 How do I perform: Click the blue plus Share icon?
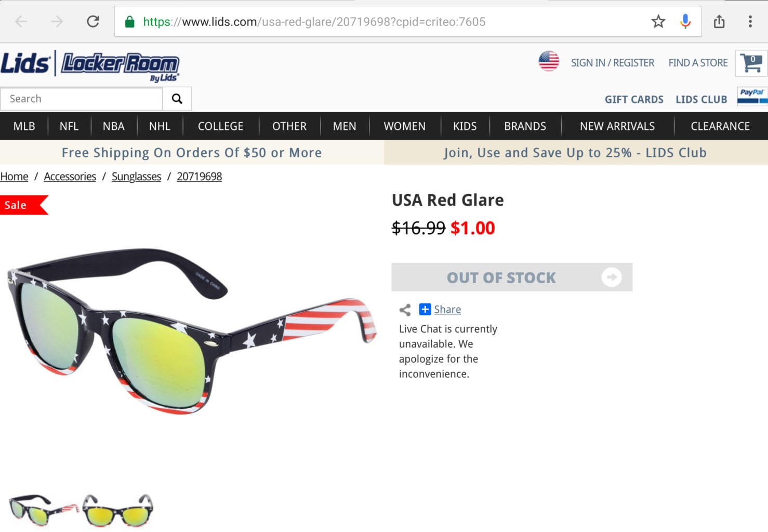(x=425, y=309)
